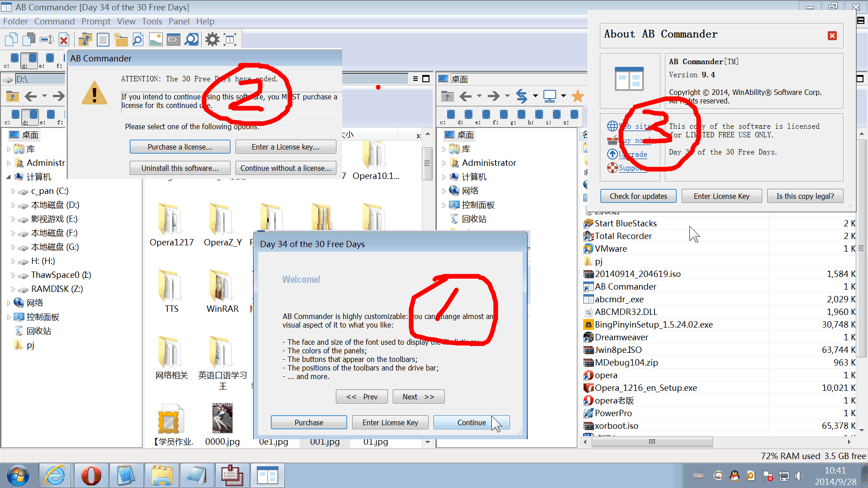Click the Delete file toolbar icon
The width and height of the screenshot is (868, 488).
coord(64,40)
